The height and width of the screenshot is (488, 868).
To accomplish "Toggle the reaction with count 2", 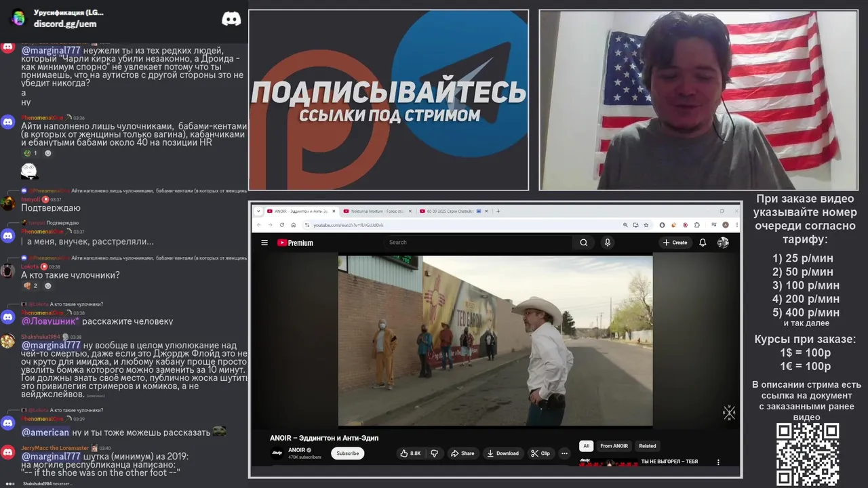I will [31, 286].
